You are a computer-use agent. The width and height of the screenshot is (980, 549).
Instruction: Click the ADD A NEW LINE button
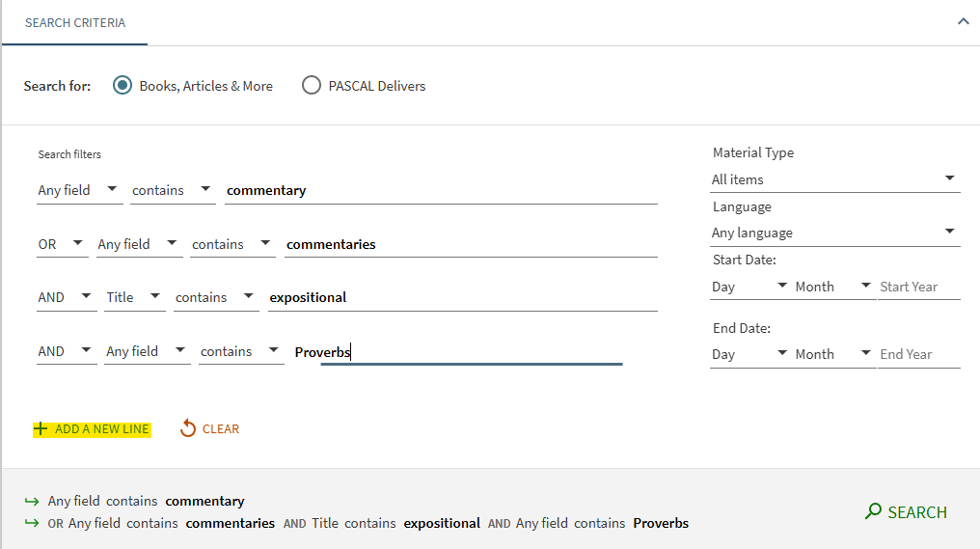tap(101, 429)
